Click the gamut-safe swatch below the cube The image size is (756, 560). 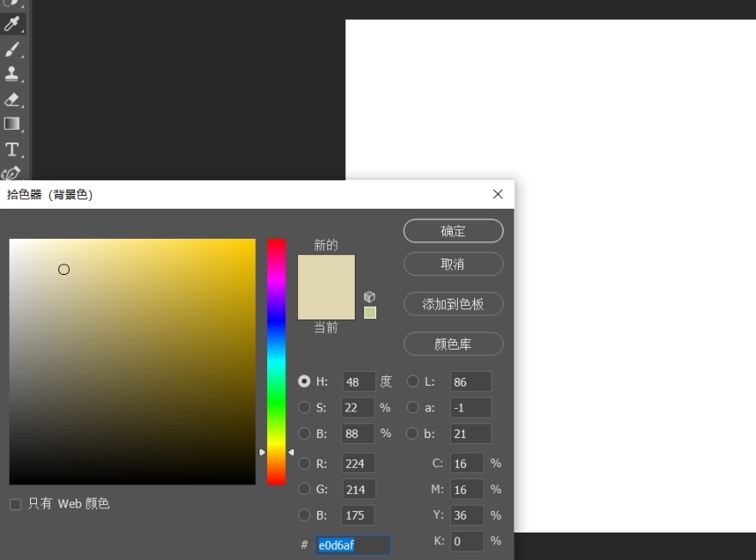tap(369, 313)
